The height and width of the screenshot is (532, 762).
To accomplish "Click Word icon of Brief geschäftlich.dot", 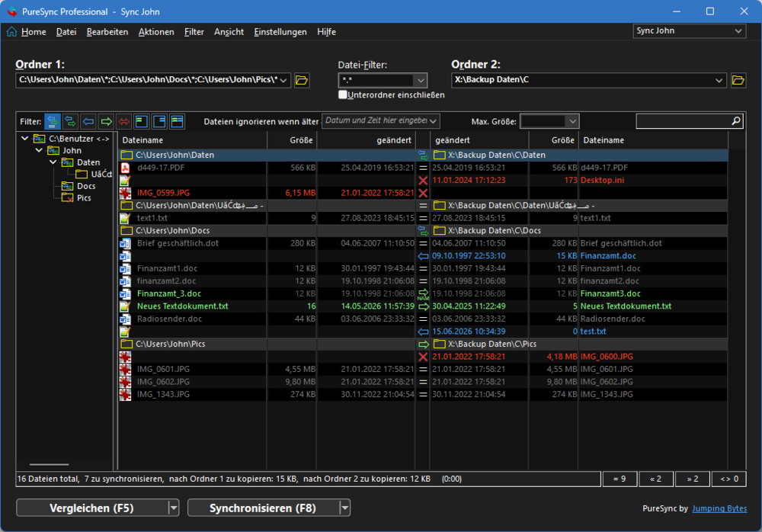I will pyautogui.click(x=126, y=243).
